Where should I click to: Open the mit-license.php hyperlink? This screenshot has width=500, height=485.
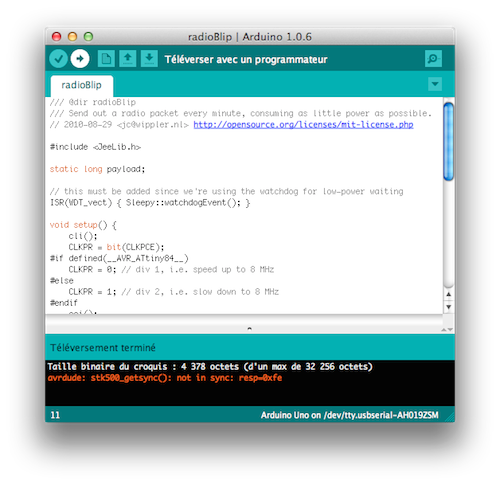303,125
